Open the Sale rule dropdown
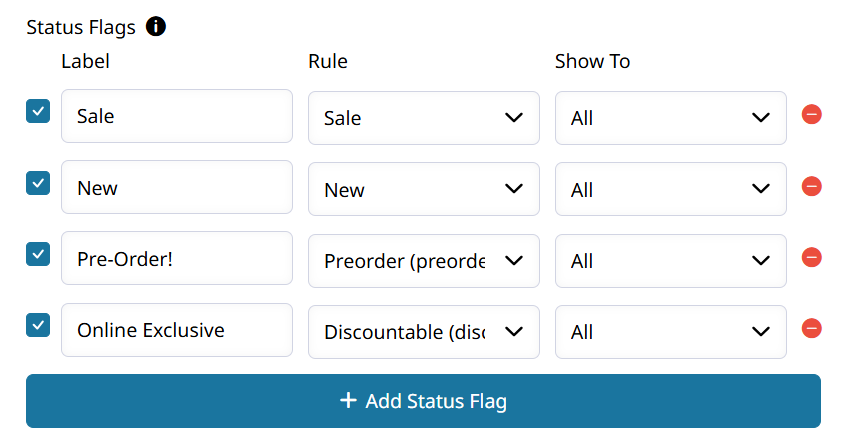Image resolution: width=863 pixels, height=444 pixels. point(424,118)
